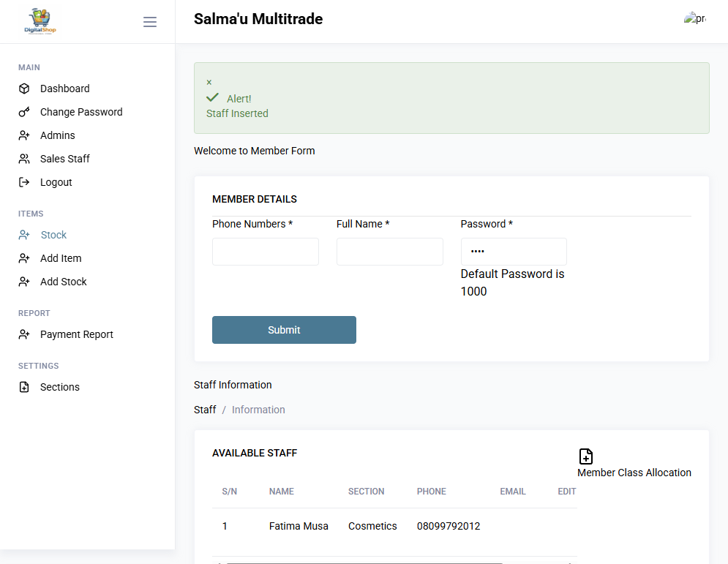
Task: Focus the Full Name input field
Action: (389, 252)
